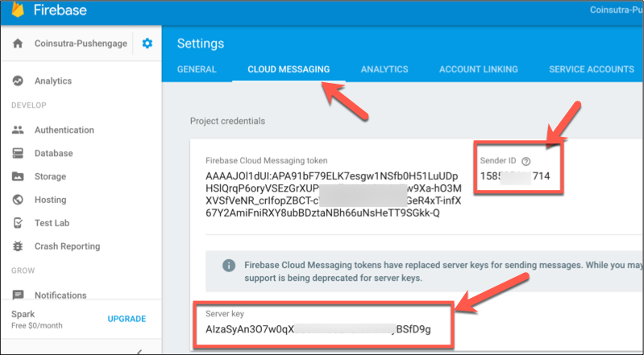Click the Firebase Cloud Messaging token value
The height and width of the screenshot is (355, 644).
334,195
